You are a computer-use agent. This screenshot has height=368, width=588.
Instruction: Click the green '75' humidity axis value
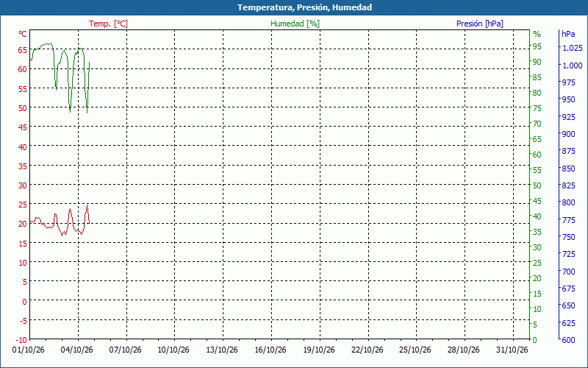[x=537, y=108]
